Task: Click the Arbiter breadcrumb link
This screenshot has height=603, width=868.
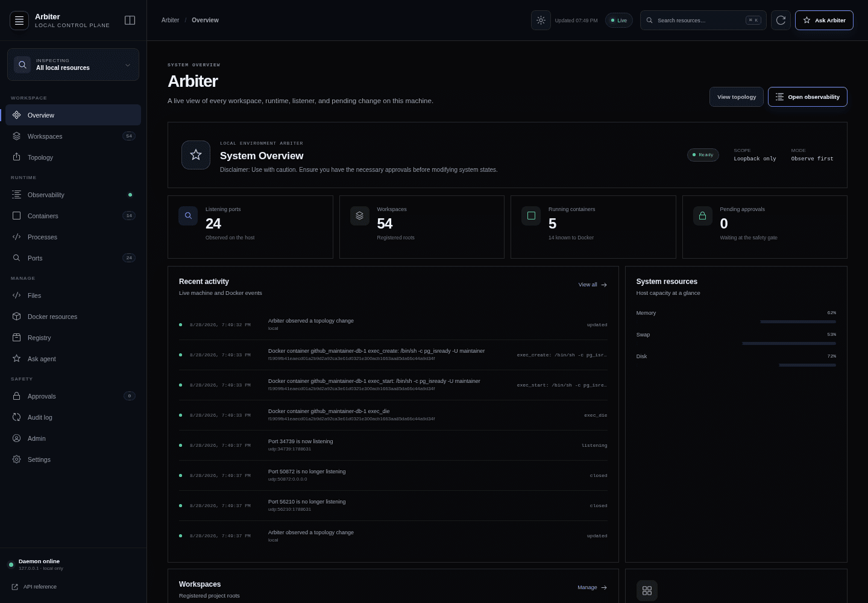Action: tap(171, 21)
